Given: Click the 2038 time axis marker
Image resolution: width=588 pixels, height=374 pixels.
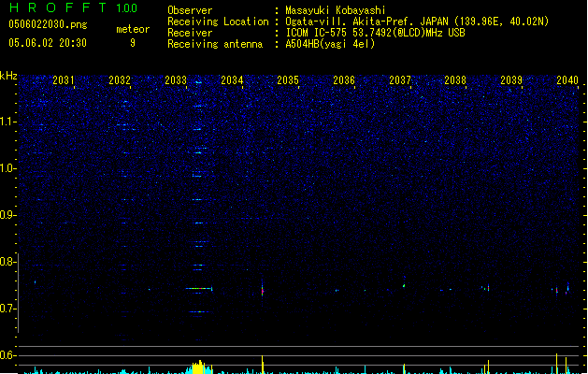Looking at the screenshot, I should [455, 80].
